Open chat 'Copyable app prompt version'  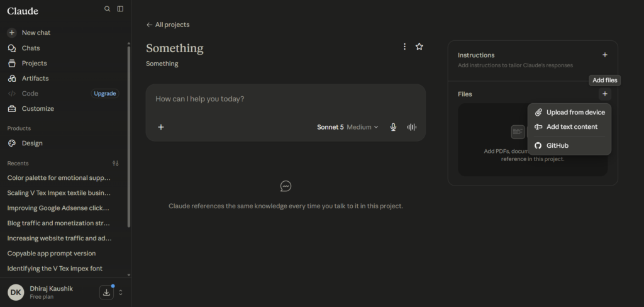(52, 253)
